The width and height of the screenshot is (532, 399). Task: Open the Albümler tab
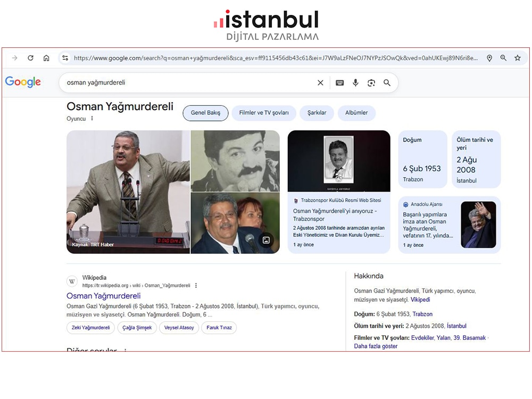pyautogui.click(x=356, y=113)
